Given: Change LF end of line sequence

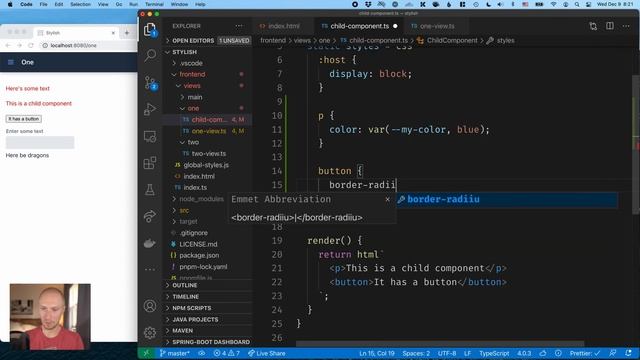Looking at the screenshot, I should [x=467, y=353].
